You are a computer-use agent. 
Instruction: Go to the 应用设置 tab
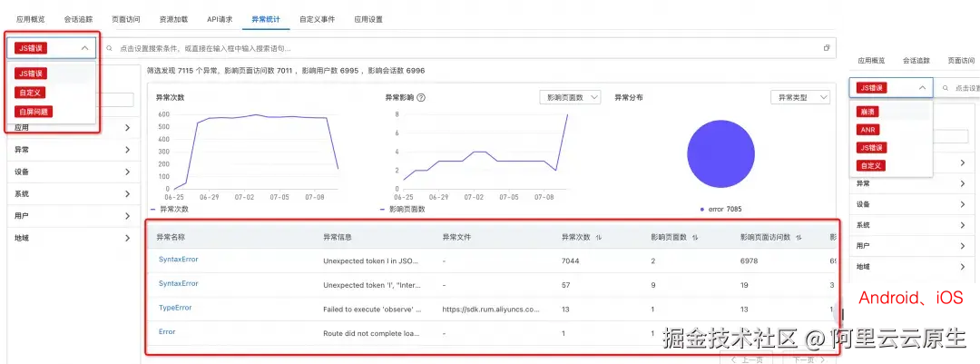(368, 19)
